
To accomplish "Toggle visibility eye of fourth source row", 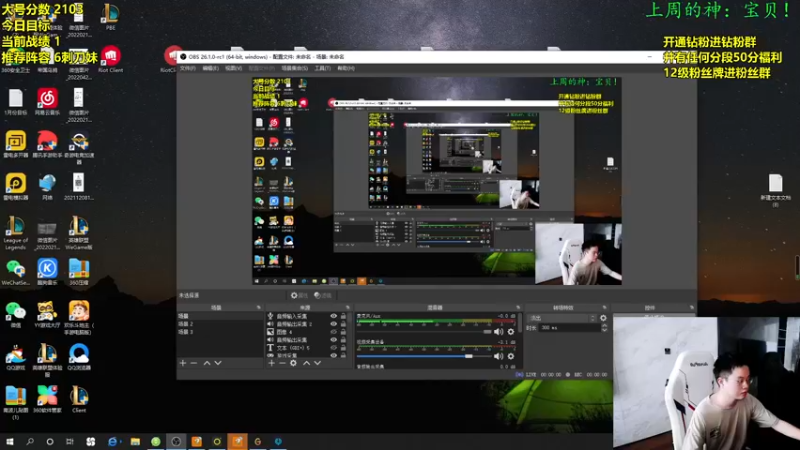I will (x=334, y=340).
